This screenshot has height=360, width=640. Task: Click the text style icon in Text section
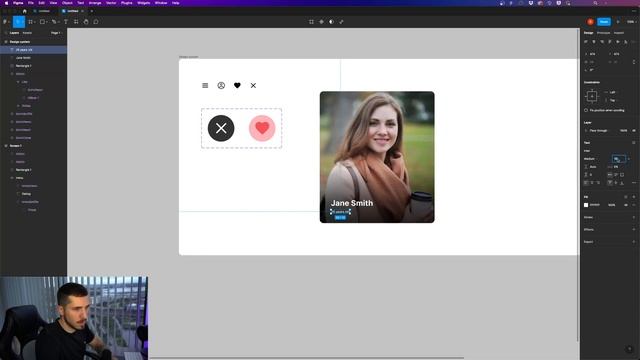[633, 142]
